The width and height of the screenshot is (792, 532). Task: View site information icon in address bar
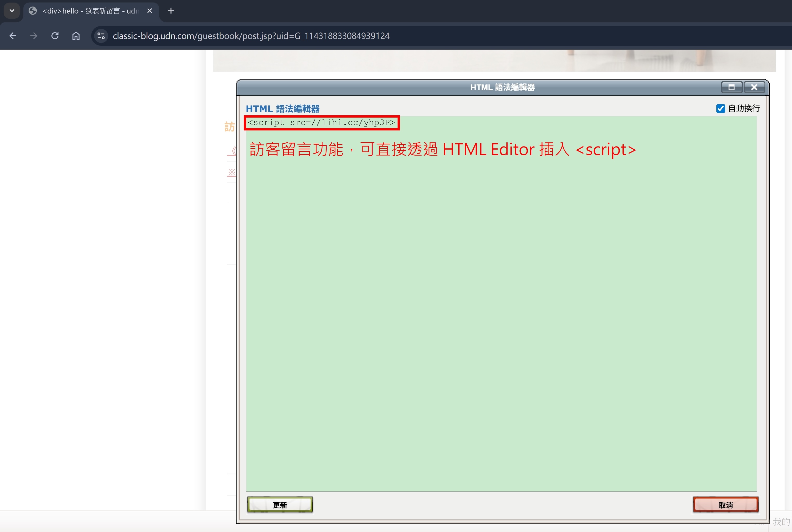(x=101, y=36)
